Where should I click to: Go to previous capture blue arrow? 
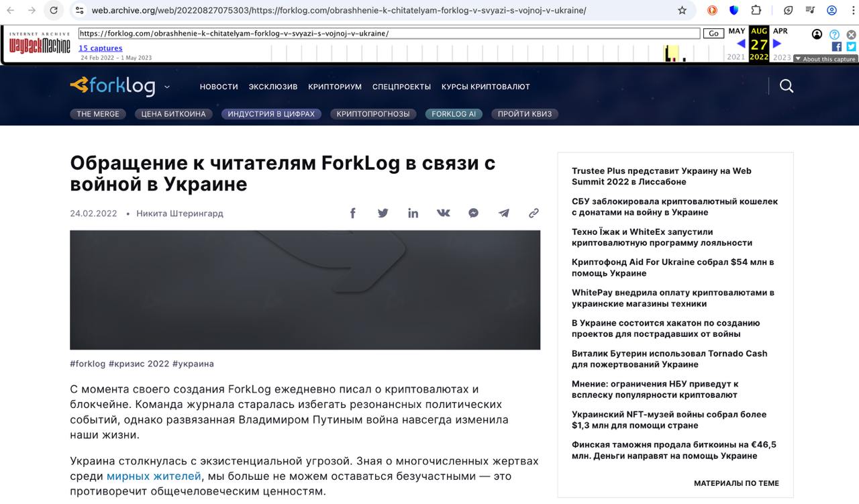pyautogui.click(x=742, y=44)
